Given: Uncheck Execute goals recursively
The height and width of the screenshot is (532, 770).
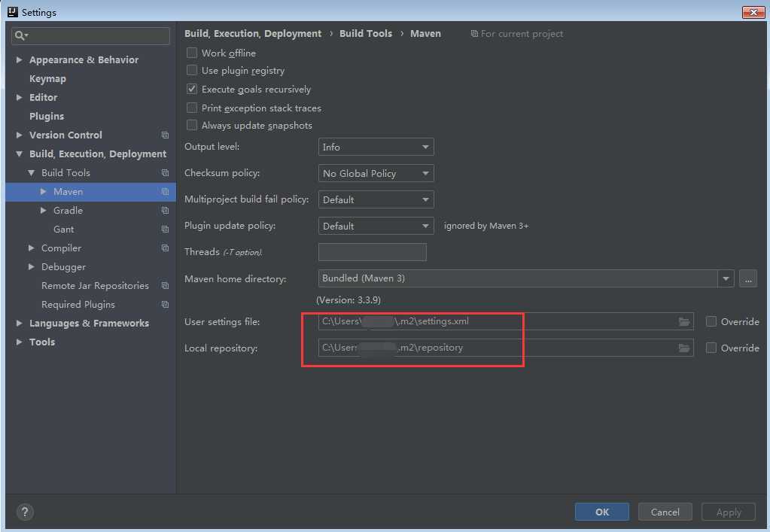Looking at the screenshot, I should pos(192,89).
